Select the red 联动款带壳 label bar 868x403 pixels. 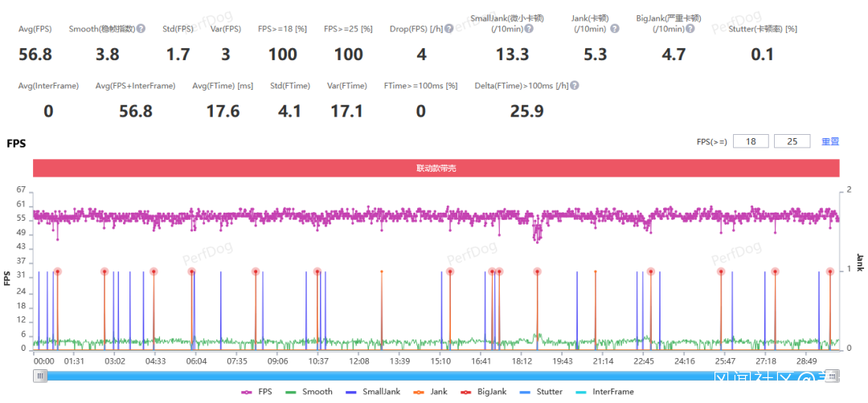(436, 169)
